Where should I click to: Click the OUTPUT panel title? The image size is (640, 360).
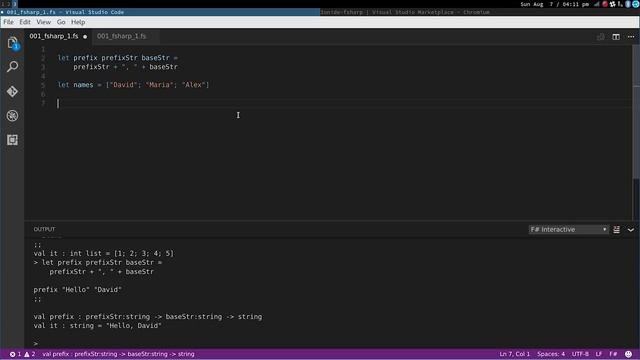tap(44, 229)
